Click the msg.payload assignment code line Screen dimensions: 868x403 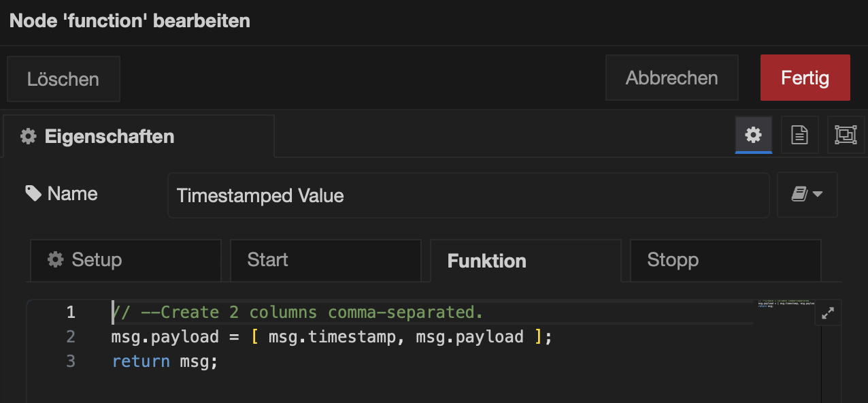331,336
